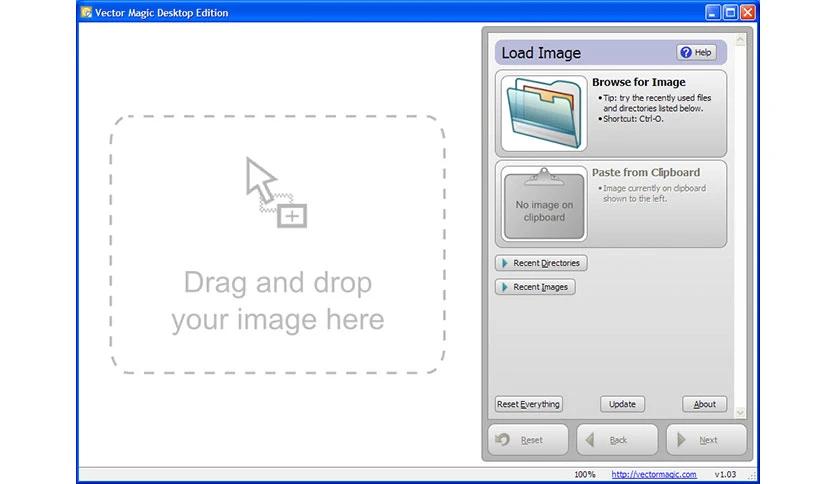The height and width of the screenshot is (484, 836).
Task: Go Back to previous step
Action: pos(617,440)
